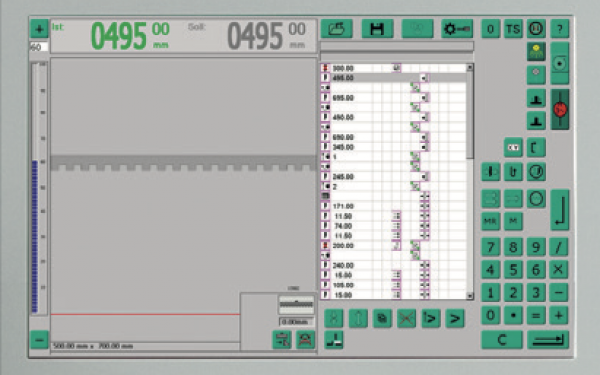Open the gear and key settings button
This screenshot has width=600, height=375.
(x=457, y=29)
